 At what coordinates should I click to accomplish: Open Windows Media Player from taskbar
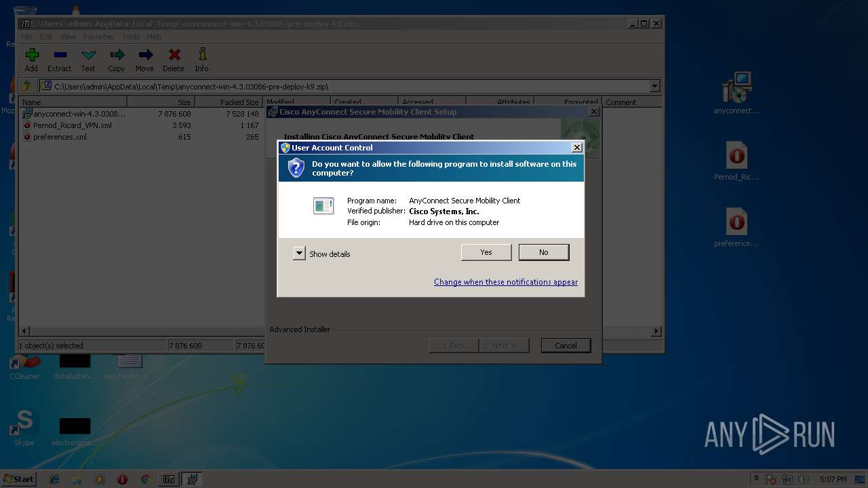point(100,479)
